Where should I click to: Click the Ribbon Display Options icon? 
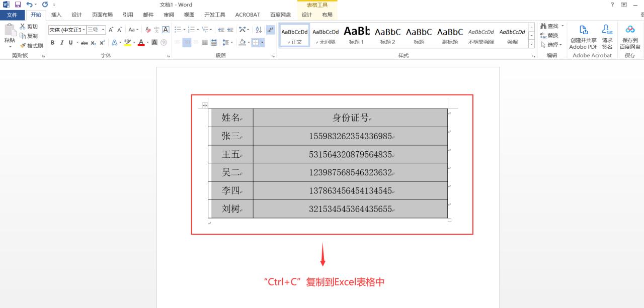coord(624,5)
